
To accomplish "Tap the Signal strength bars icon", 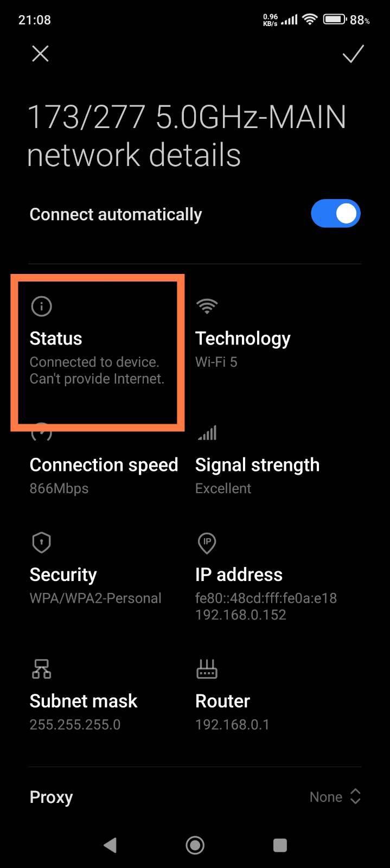I will point(207,433).
